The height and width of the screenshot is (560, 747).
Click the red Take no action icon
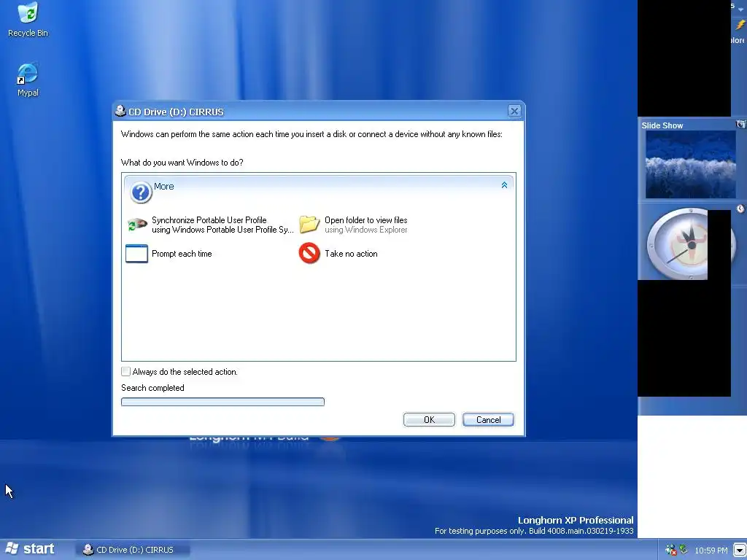point(309,253)
